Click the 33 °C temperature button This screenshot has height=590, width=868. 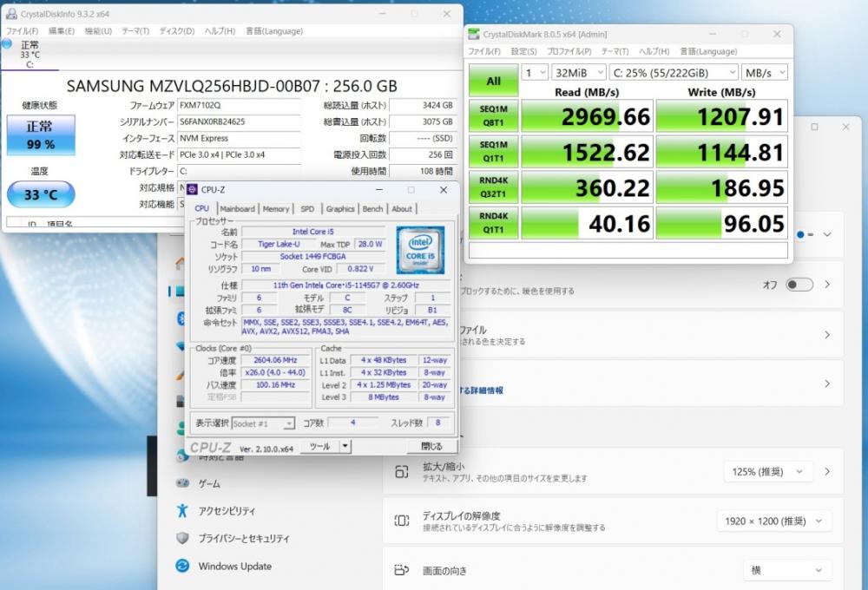coord(41,195)
